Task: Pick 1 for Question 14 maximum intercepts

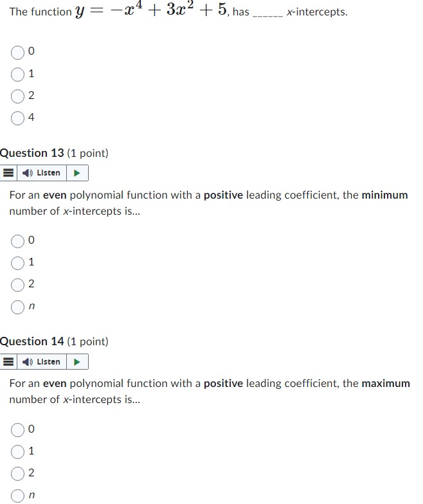Action: (18, 451)
